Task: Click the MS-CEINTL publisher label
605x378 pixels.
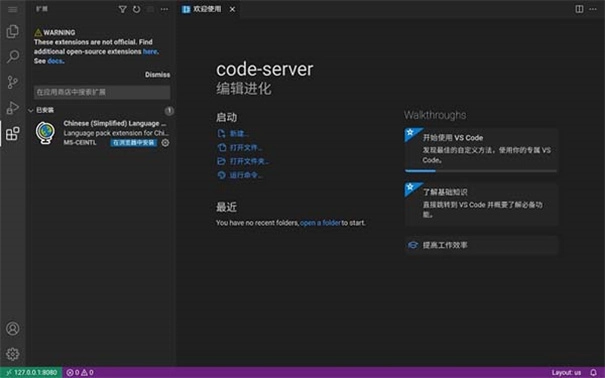Action: 80,143
